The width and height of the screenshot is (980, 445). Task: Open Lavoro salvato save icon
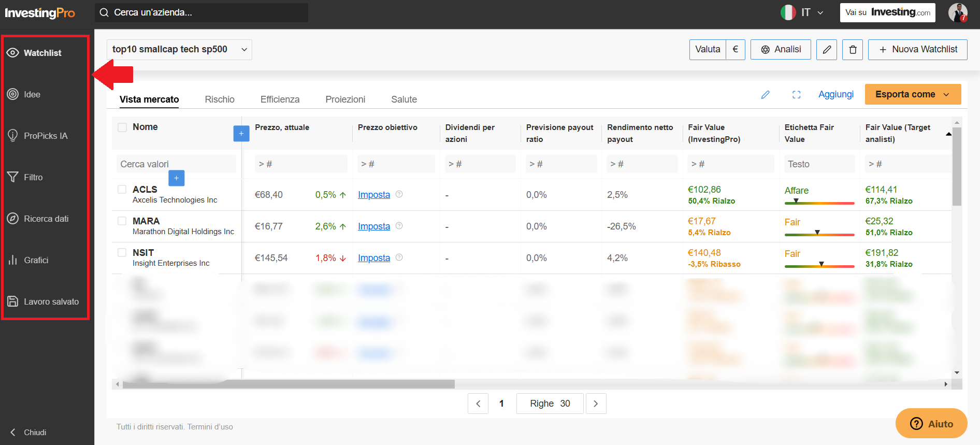[13, 302]
